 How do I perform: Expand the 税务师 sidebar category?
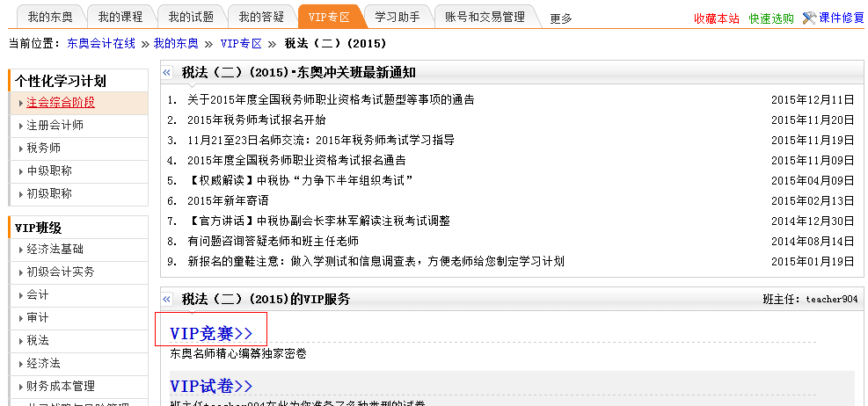click(x=43, y=149)
